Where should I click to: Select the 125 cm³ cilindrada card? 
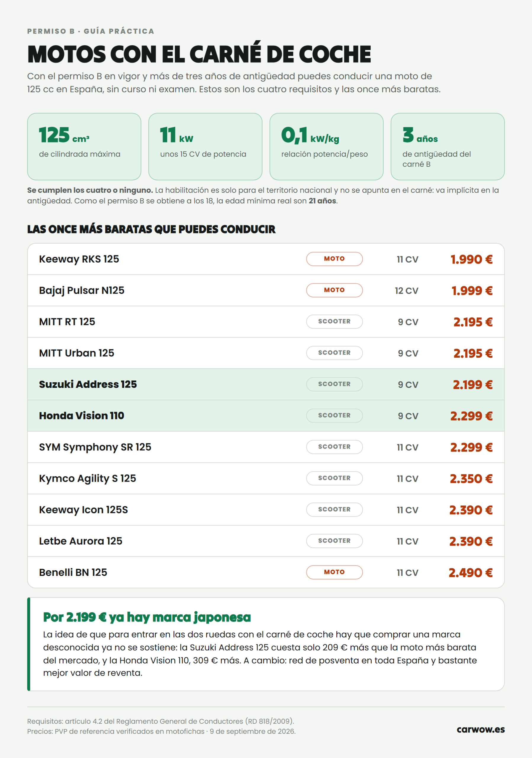click(84, 147)
